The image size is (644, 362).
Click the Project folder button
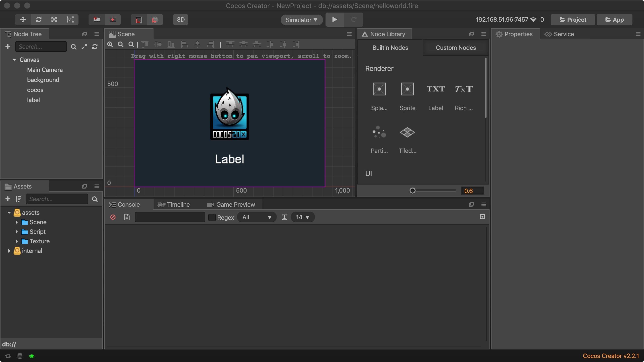pos(573,20)
